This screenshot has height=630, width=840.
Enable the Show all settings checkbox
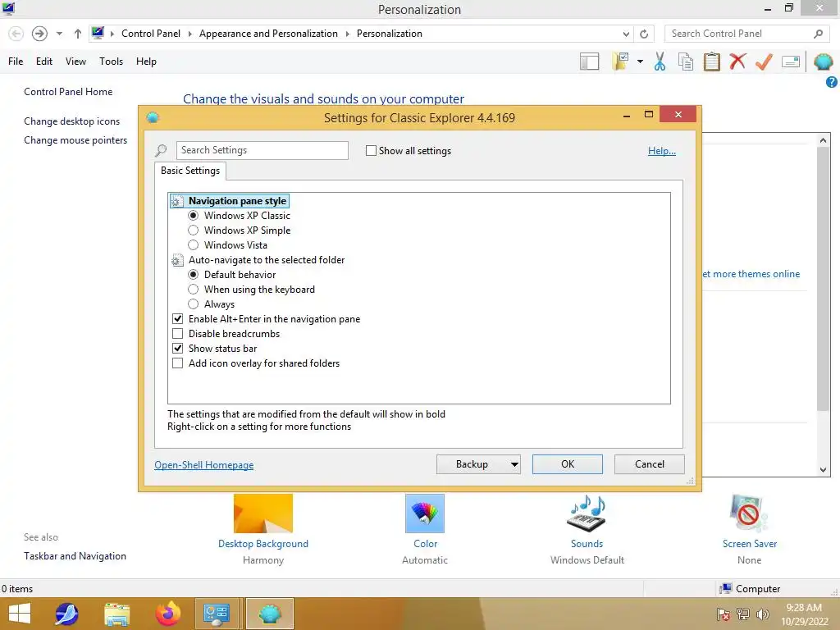pos(371,151)
